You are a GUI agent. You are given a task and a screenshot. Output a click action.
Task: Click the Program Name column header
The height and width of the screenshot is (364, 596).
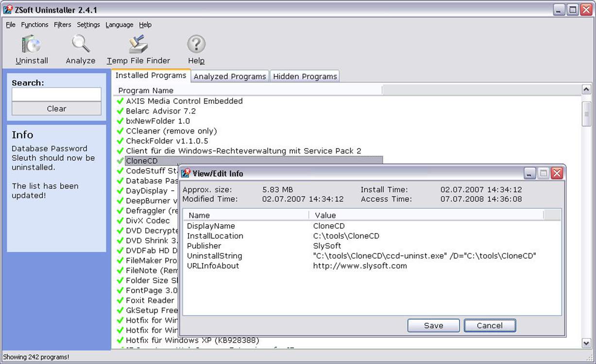(x=248, y=90)
